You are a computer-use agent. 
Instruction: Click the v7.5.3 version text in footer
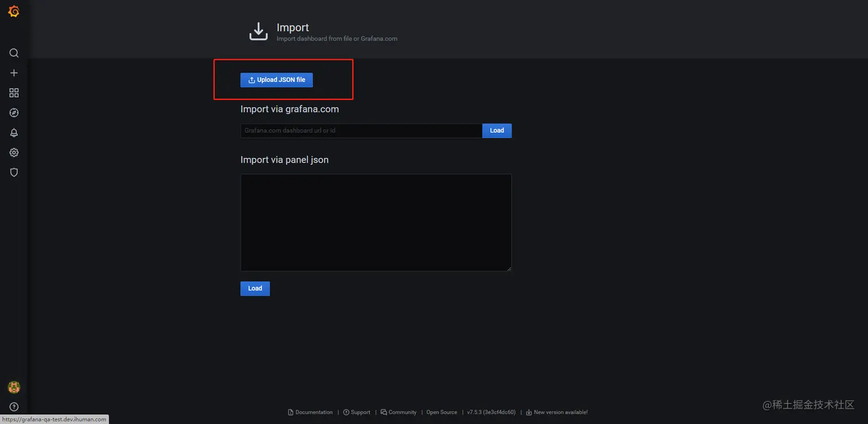pyautogui.click(x=491, y=412)
